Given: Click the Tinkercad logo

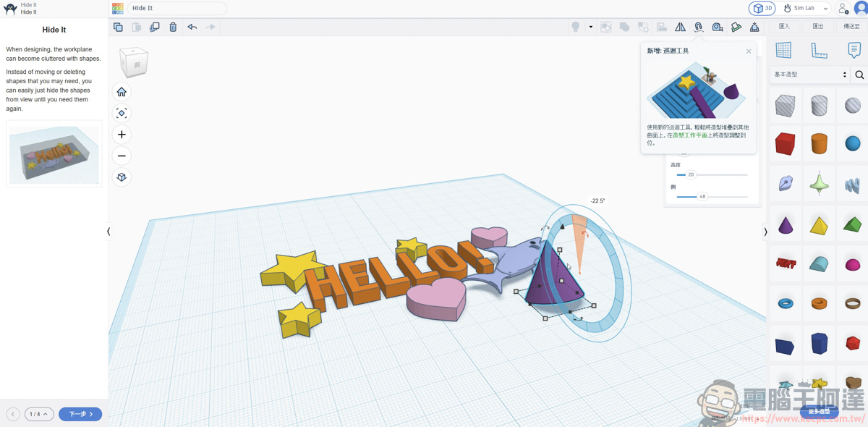Looking at the screenshot, I should click(118, 8).
